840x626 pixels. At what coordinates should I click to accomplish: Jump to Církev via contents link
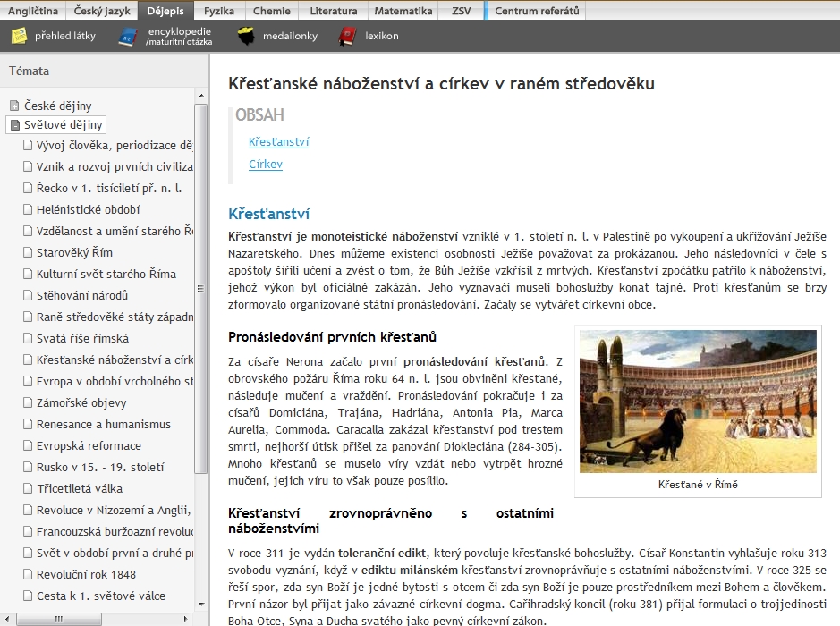click(265, 164)
